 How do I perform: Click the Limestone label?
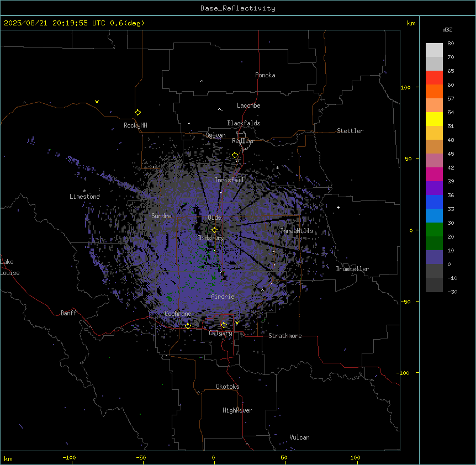pos(84,197)
